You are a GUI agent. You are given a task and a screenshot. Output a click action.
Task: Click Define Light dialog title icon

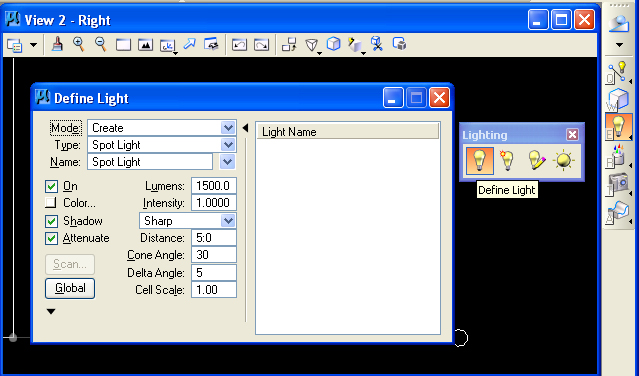coord(42,97)
